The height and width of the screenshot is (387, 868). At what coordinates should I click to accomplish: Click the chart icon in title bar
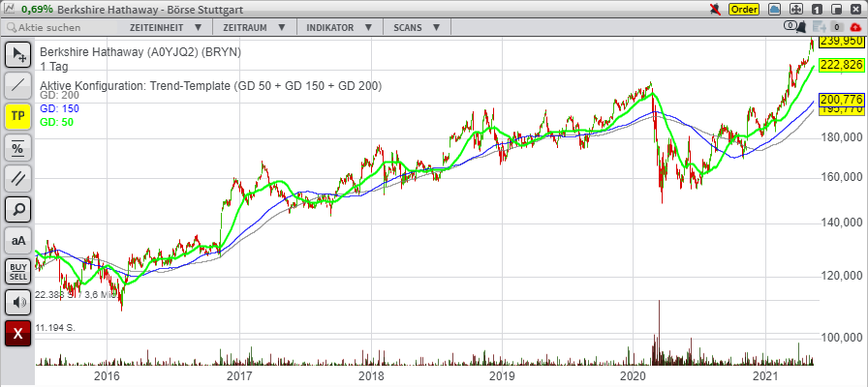[10, 10]
